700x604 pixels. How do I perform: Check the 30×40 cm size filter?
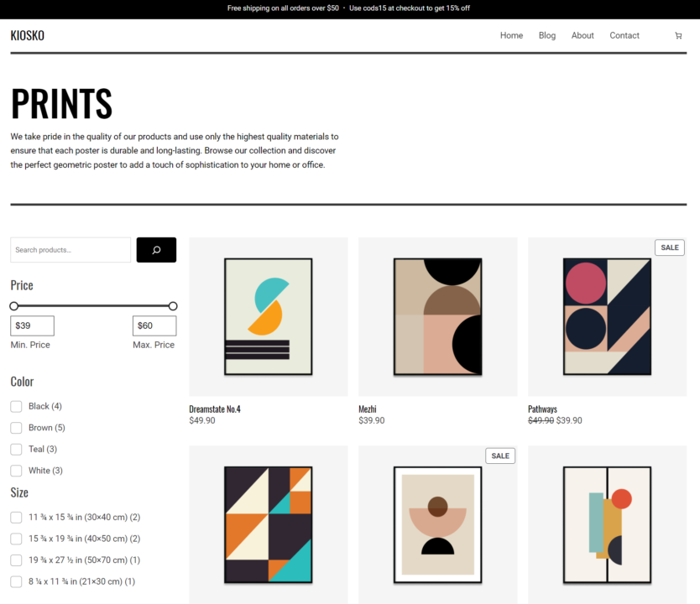[x=16, y=518]
